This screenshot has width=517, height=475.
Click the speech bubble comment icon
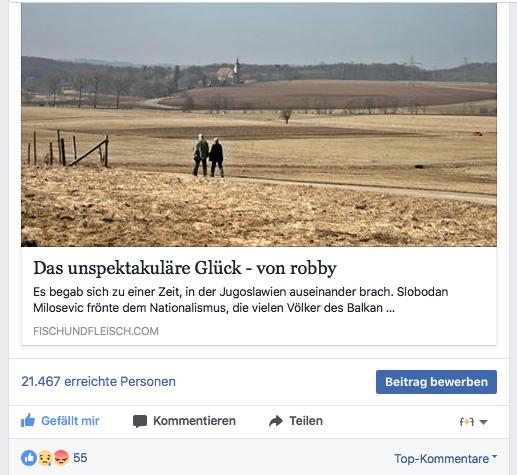(140, 421)
